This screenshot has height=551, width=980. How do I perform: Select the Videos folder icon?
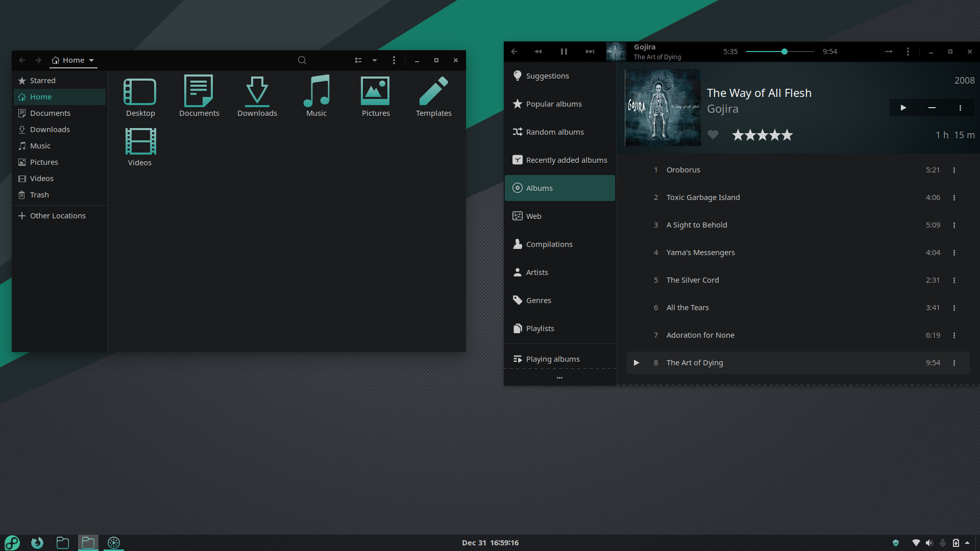140,141
